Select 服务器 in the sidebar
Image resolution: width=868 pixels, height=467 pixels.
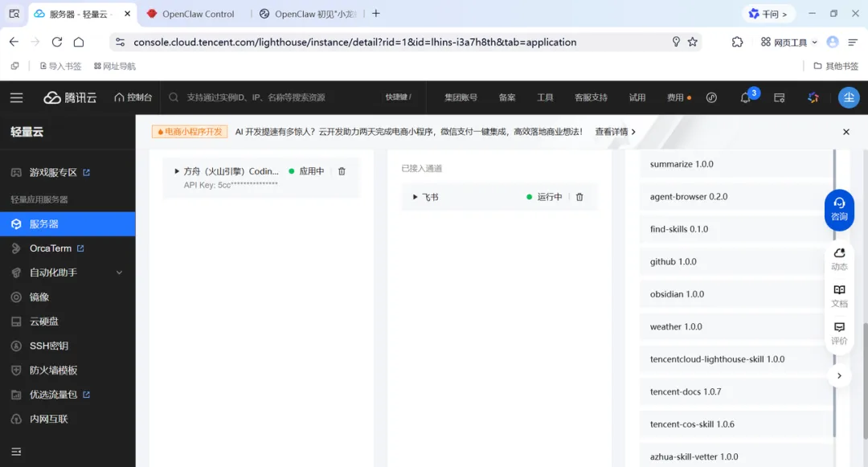(x=68, y=224)
